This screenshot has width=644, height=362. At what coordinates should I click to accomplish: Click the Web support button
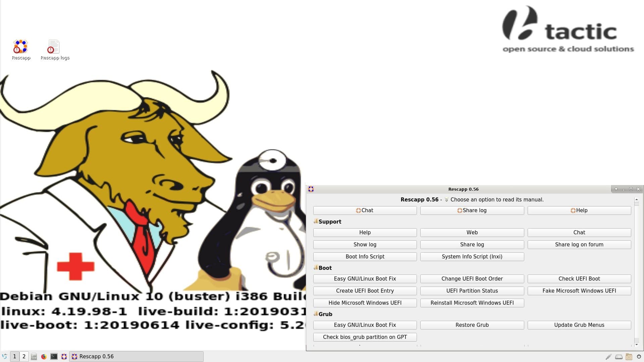click(x=472, y=232)
